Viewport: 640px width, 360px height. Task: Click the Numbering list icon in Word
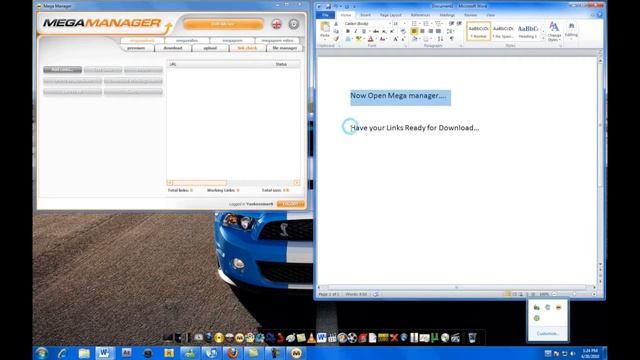click(427, 24)
